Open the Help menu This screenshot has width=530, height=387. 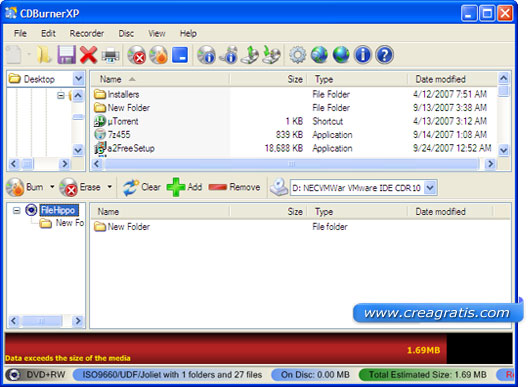click(x=188, y=33)
